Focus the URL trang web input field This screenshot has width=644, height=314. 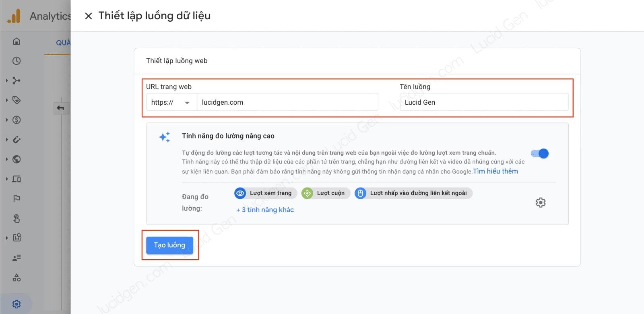point(287,102)
